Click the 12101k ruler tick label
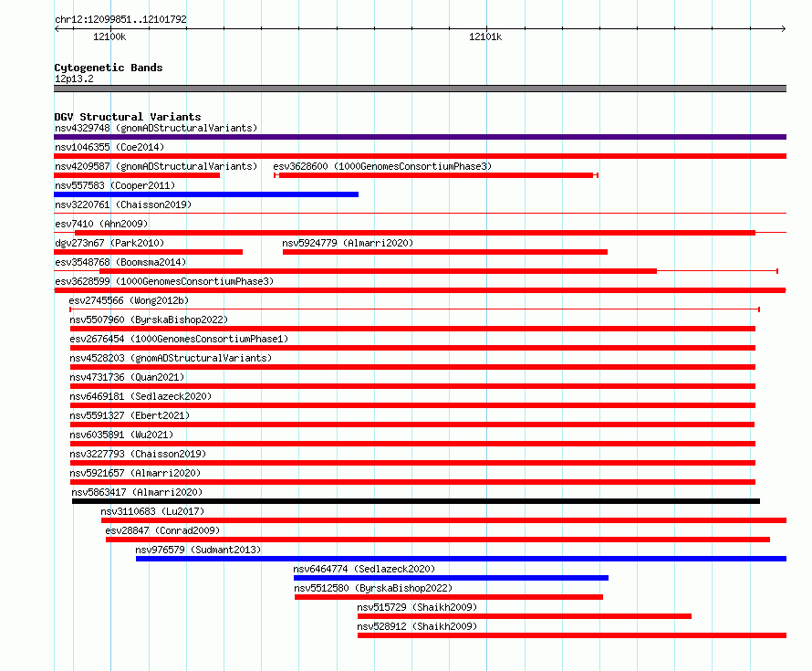Image resolution: width=812 pixels, height=671 pixels. 485,37
